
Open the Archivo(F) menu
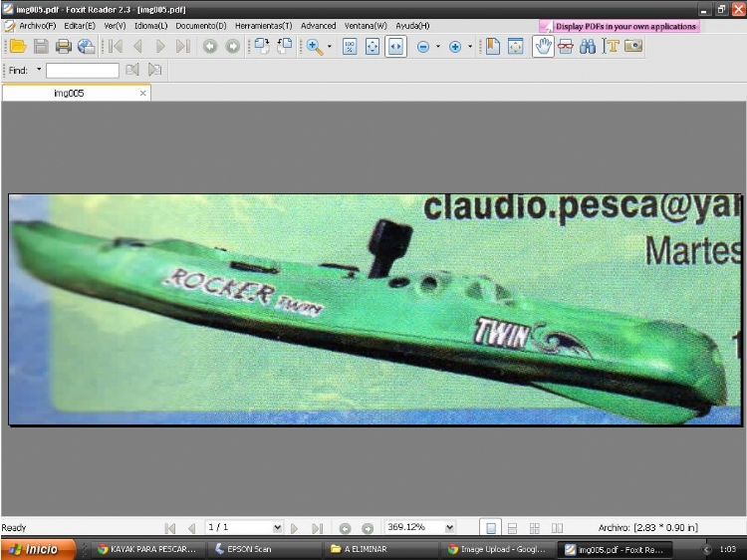pos(38,26)
